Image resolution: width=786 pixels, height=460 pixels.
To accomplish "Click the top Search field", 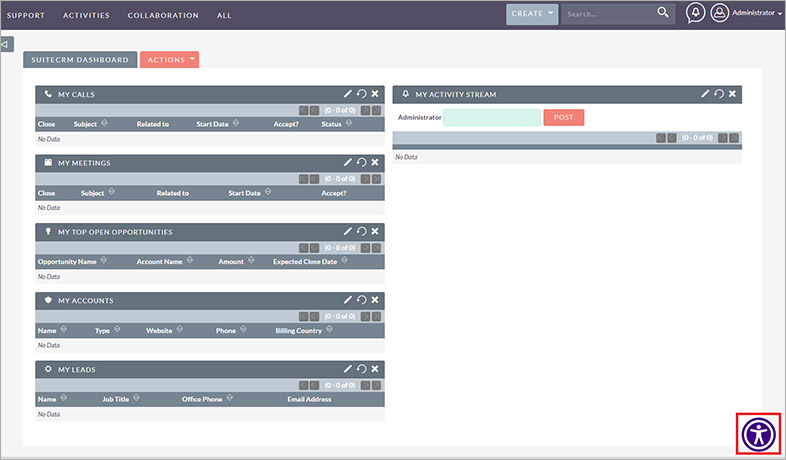I will [609, 14].
